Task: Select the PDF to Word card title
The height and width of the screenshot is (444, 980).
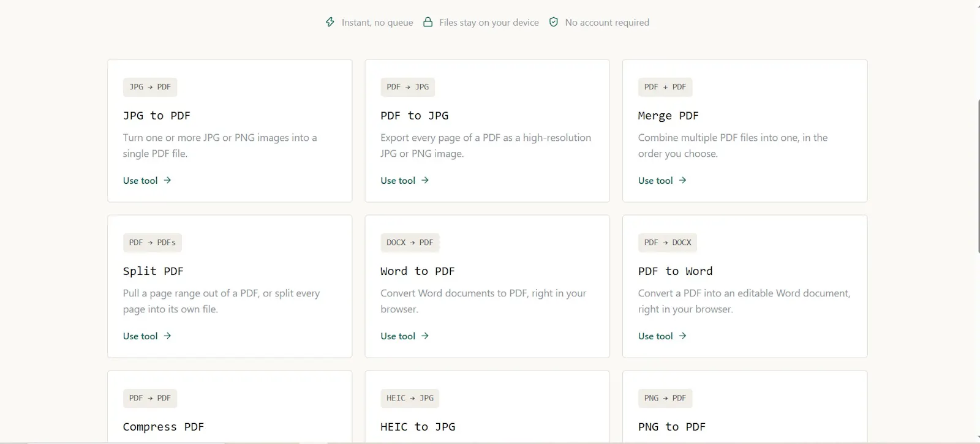Action: tap(676, 271)
